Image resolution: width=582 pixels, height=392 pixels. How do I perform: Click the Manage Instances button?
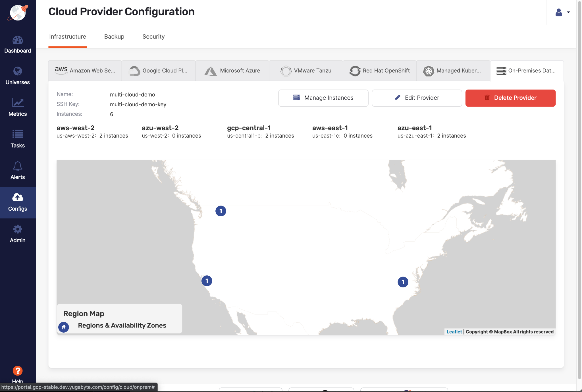coord(323,98)
